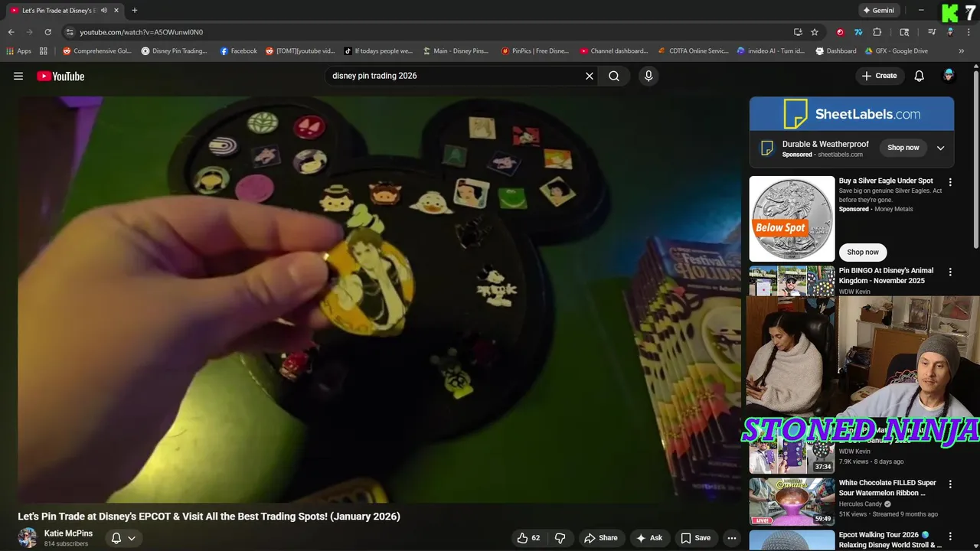
Task: Open the Chrome extensions puzzle icon
Action: pos(877,32)
